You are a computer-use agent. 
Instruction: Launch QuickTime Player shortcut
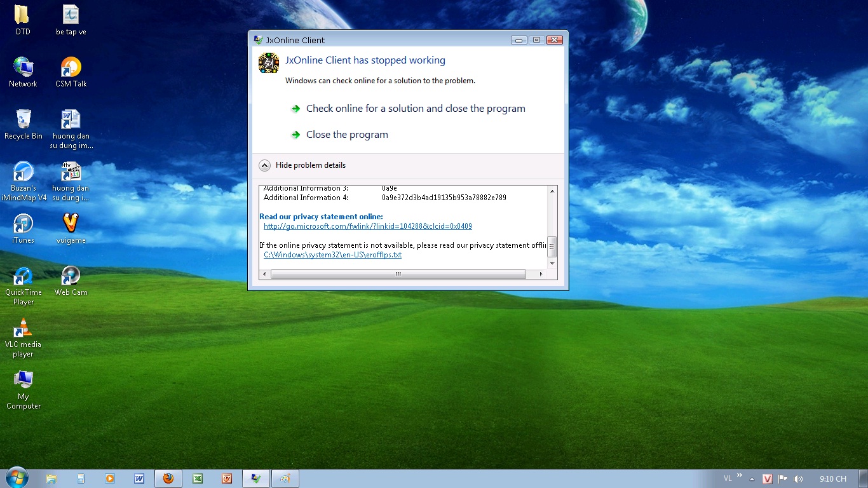pyautogui.click(x=23, y=285)
